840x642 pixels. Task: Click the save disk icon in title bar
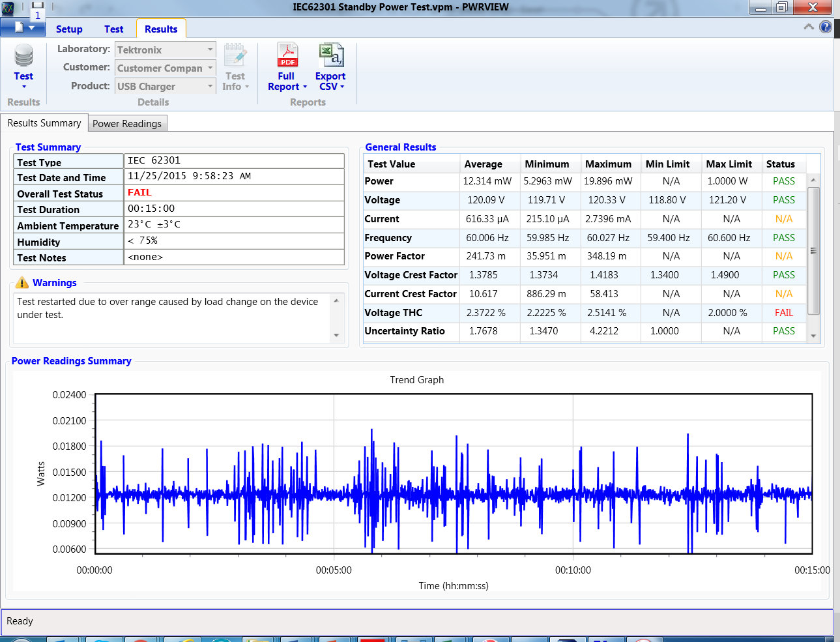point(38,6)
